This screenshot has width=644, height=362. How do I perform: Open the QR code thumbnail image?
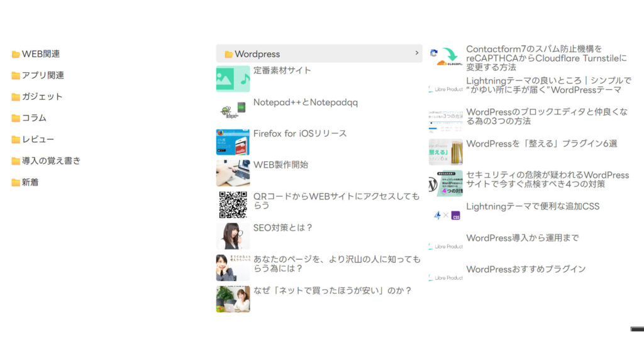pos(233,205)
